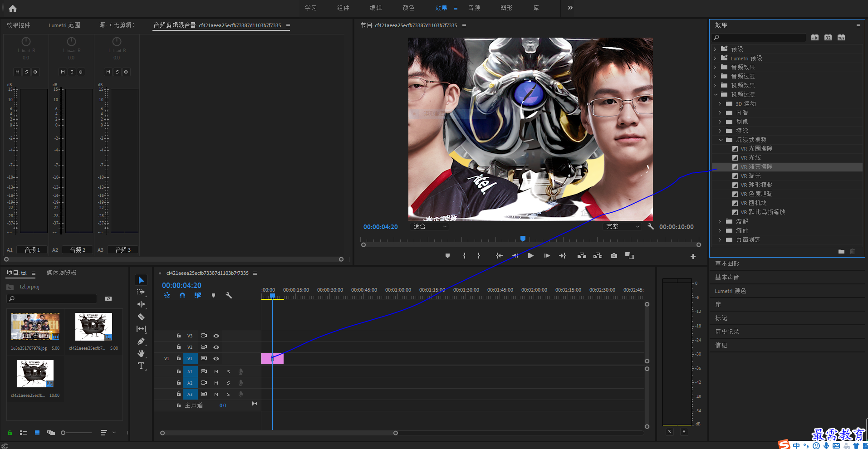Select the Ripple Edit tool

click(x=141, y=304)
